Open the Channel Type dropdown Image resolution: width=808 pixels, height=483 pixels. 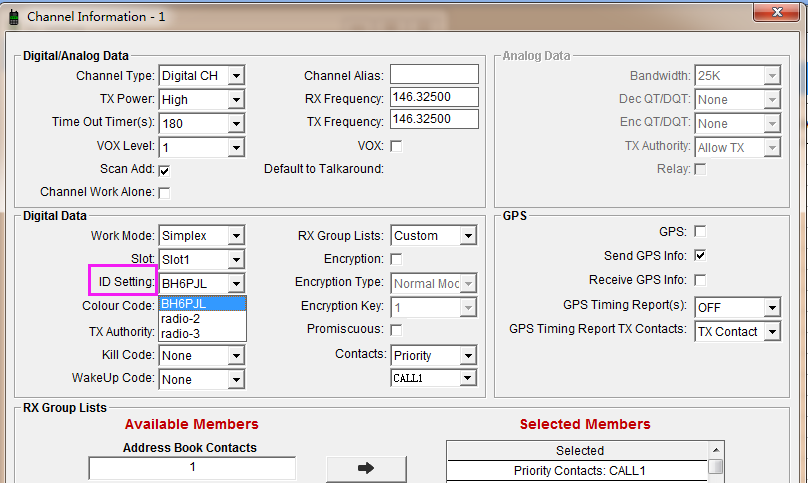coord(235,76)
